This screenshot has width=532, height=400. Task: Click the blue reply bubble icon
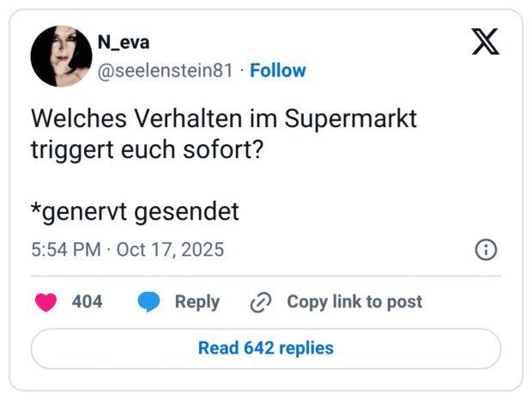(x=149, y=302)
